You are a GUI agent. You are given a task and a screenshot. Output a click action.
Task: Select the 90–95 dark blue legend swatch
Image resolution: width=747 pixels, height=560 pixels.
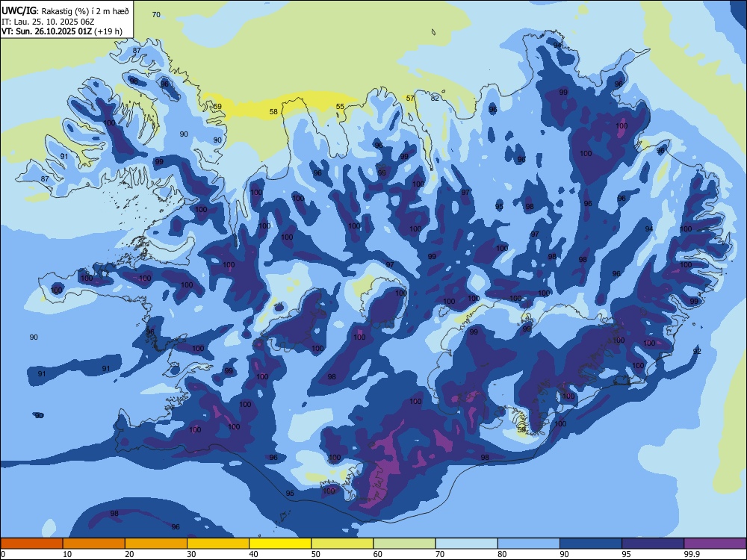coord(591,544)
